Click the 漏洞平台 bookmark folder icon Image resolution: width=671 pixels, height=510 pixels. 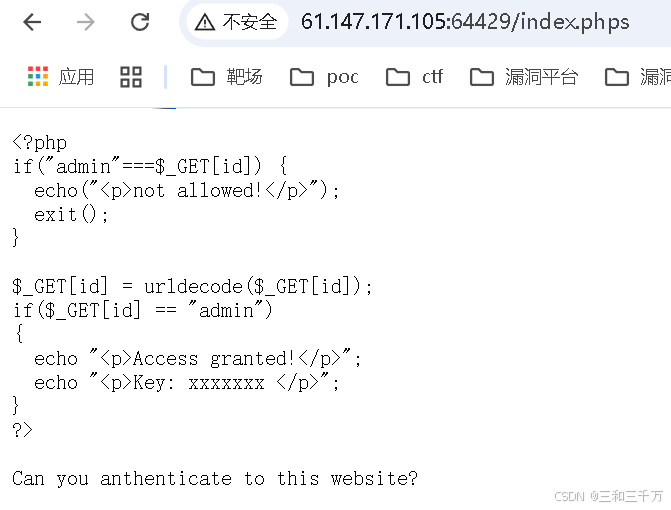[482, 77]
